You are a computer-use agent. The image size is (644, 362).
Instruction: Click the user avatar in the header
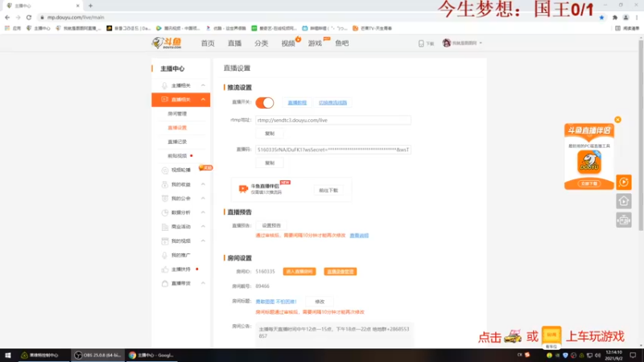[x=447, y=43]
